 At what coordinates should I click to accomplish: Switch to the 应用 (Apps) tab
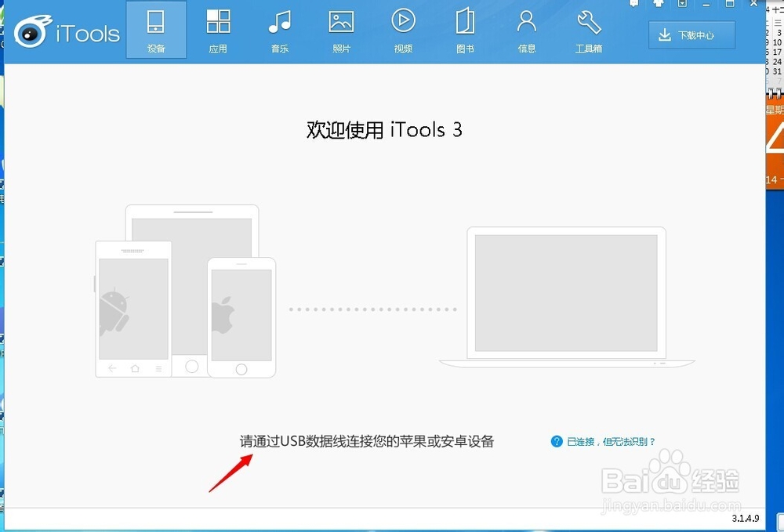tap(218, 30)
